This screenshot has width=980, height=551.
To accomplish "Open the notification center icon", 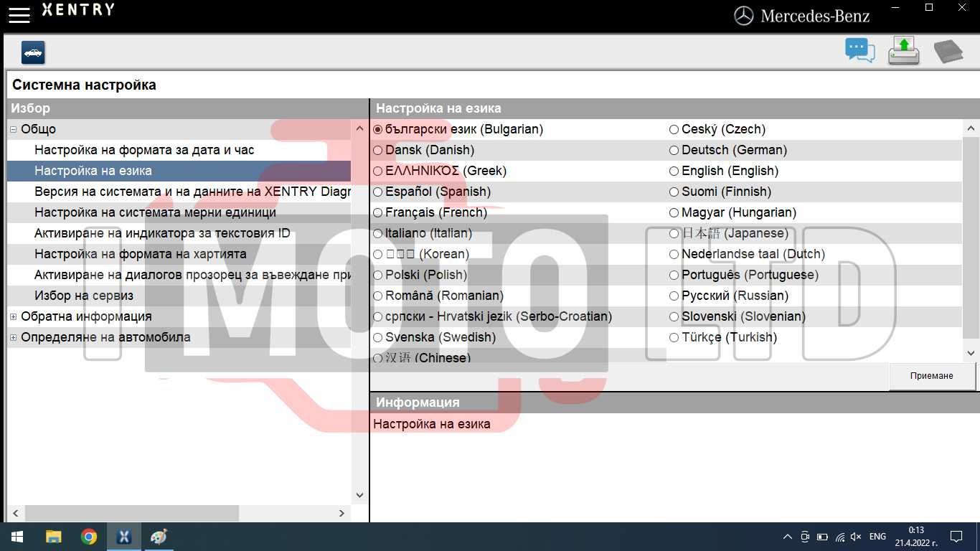I will pyautogui.click(x=956, y=537).
